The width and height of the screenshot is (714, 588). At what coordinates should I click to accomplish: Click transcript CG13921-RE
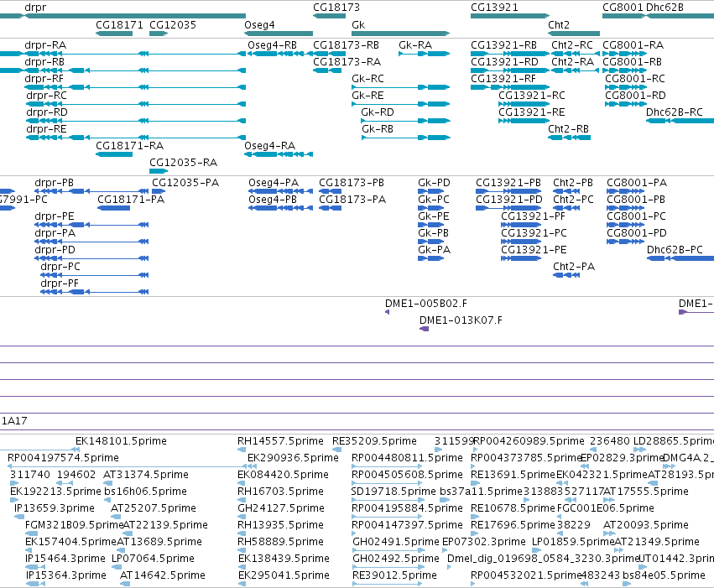coord(524,121)
